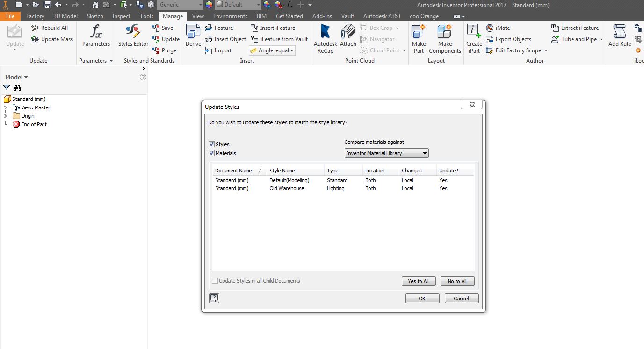Viewport: 644px width, 349px height.
Task: Enable the Styles checkbox
Action: coord(211,144)
